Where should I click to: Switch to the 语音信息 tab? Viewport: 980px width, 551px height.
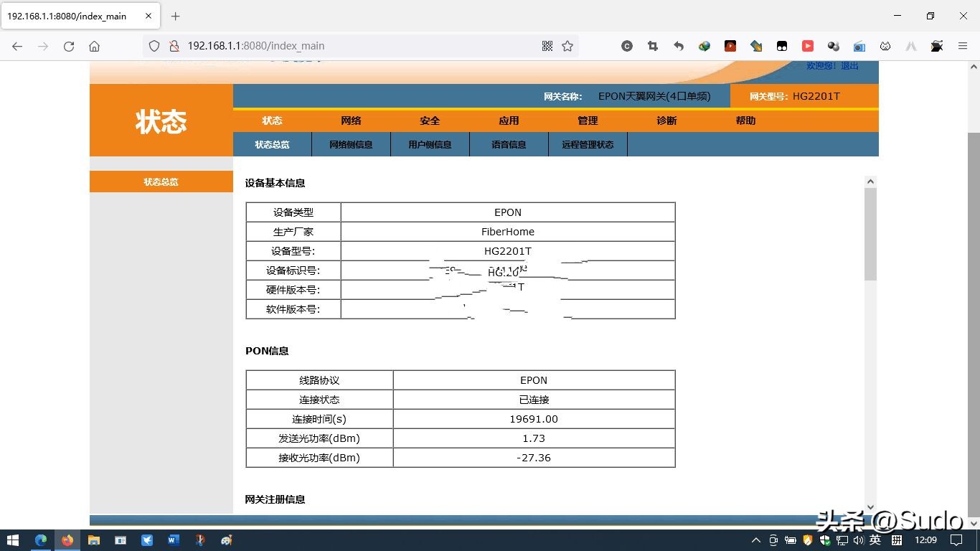coord(509,144)
